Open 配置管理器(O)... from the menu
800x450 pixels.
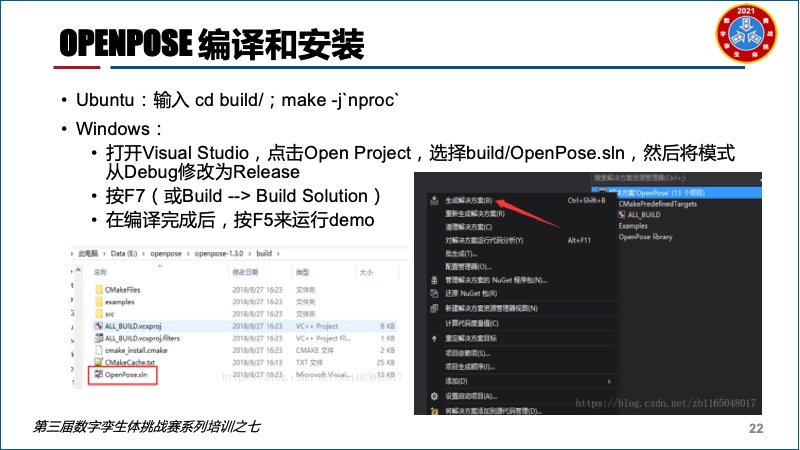pyautogui.click(x=468, y=267)
